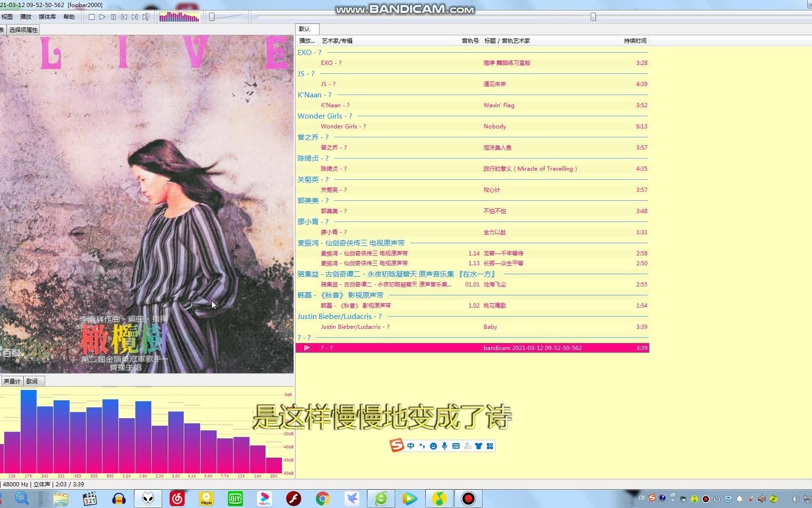Select the track 泡沫美人鱼
This screenshot has width=812, height=508.
tap(472, 148)
